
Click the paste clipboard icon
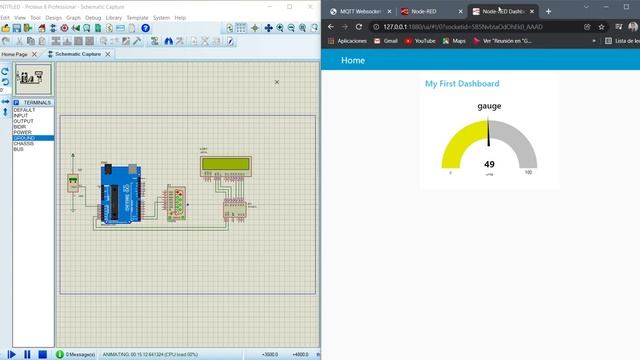point(42,41)
